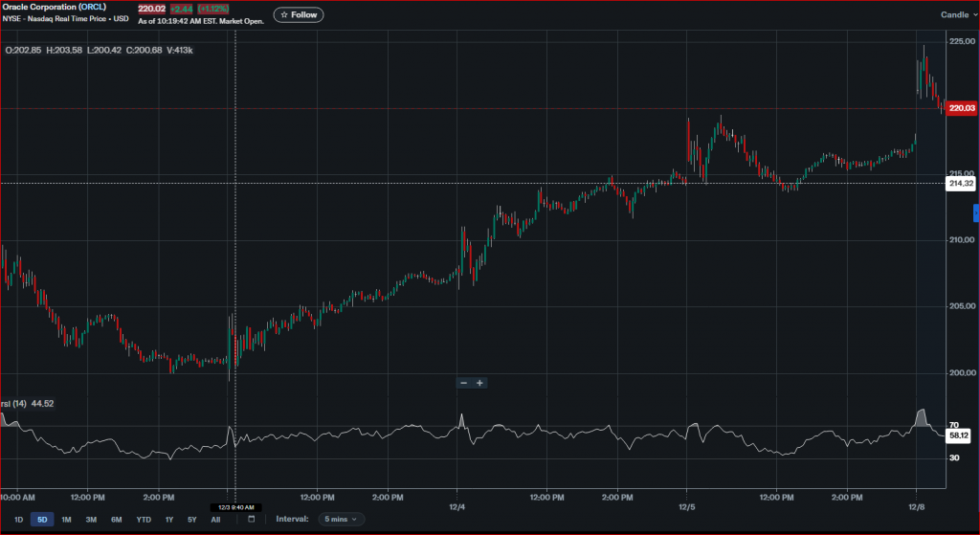Choose the 5Y time range
This screenshot has width=980, height=535.
pos(191,519)
